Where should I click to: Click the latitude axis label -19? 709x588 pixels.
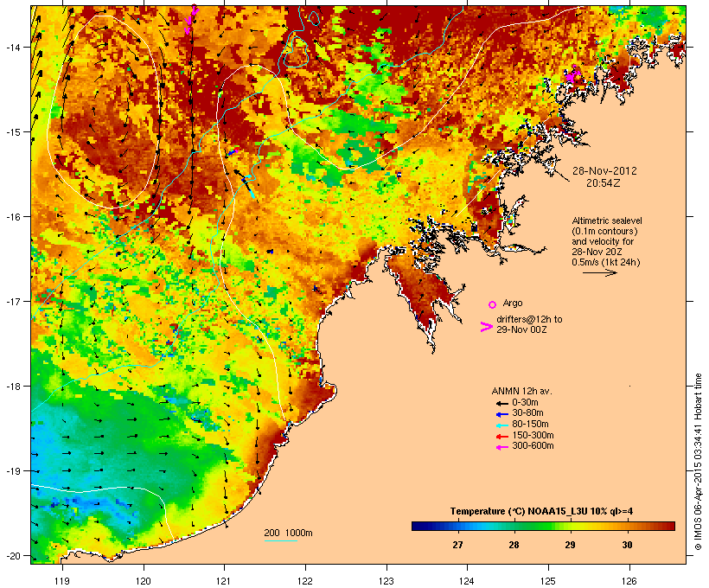pyautogui.click(x=13, y=471)
